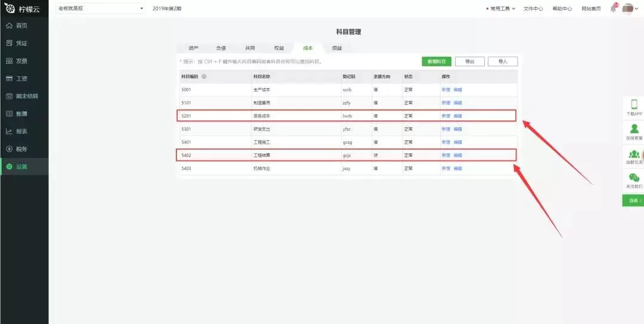Open the 税务 tax module
Image resolution: width=644 pixels, height=324 pixels.
tap(24, 149)
